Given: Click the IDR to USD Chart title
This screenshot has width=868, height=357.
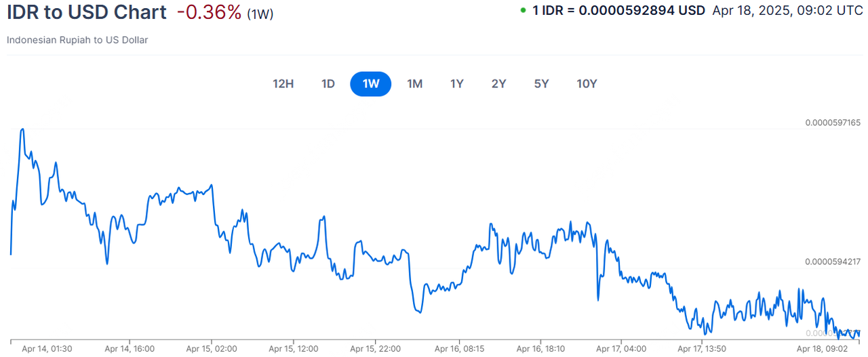Looking at the screenshot, I should point(86,12).
